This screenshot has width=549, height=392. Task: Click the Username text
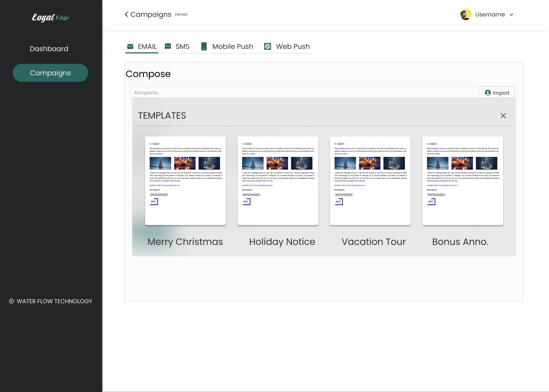490,14
